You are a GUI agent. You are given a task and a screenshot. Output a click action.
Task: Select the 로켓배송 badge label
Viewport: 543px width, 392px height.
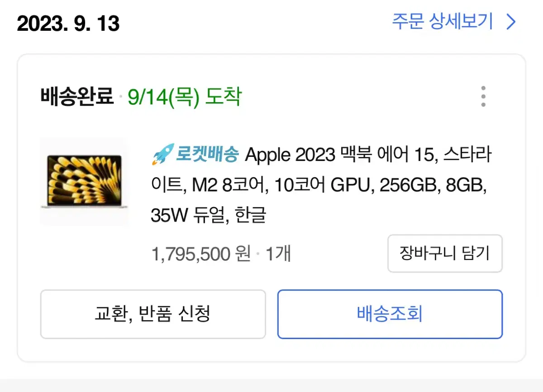(207, 155)
